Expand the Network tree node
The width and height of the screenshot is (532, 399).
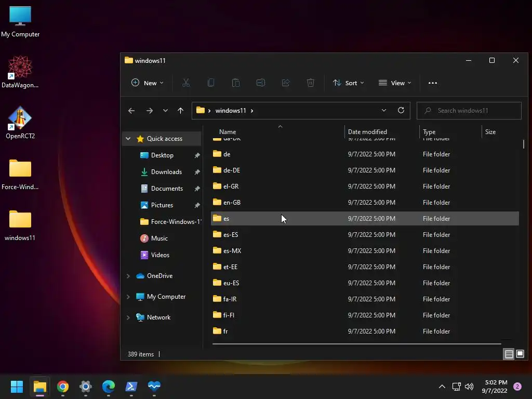128,317
